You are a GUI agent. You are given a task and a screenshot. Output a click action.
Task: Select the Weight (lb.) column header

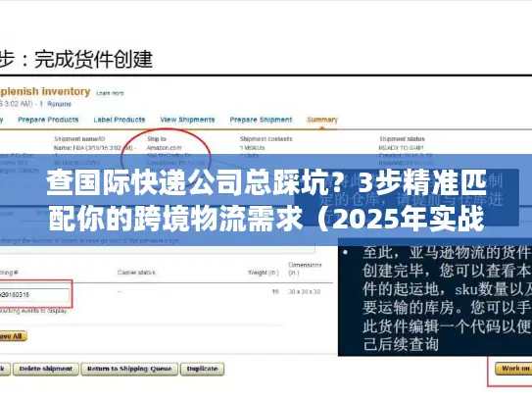(x=263, y=273)
